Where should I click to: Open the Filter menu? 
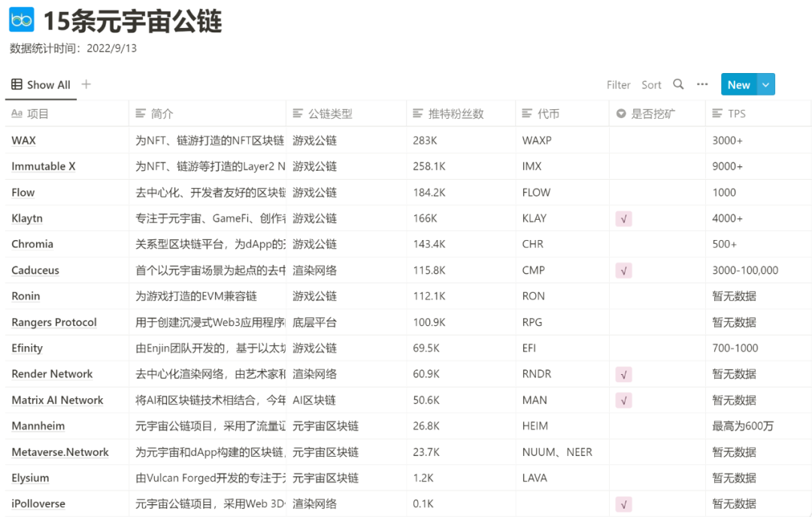[618, 84]
